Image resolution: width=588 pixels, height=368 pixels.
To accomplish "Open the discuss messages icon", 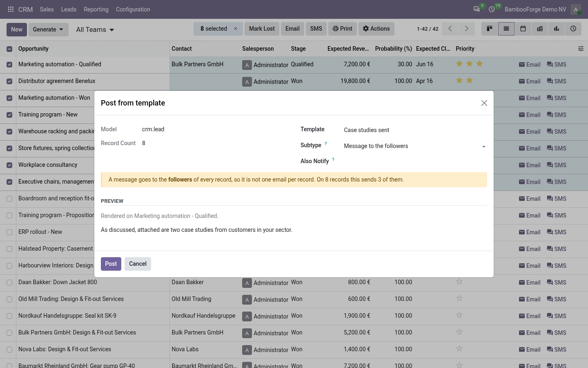I will pyautogui.click(x=477, y=9).
